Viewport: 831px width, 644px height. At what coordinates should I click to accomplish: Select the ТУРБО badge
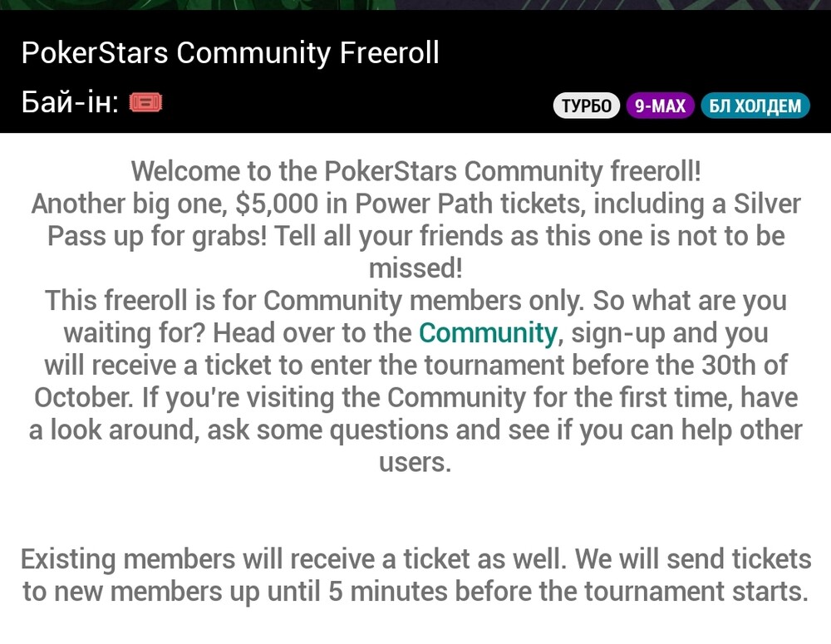tap(586, 106)
